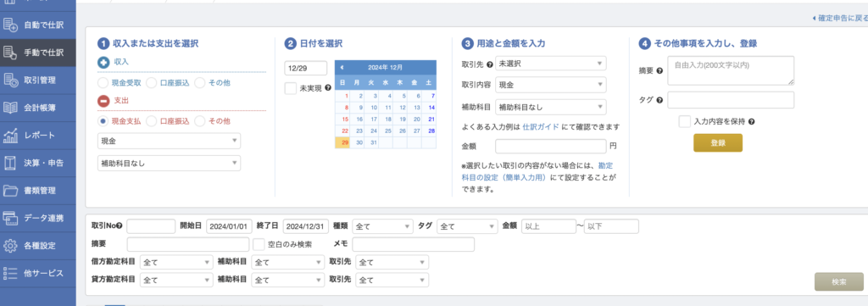Select 他サービス menu item
Viewport: 868px width, 306px height.
click(37, 273)
